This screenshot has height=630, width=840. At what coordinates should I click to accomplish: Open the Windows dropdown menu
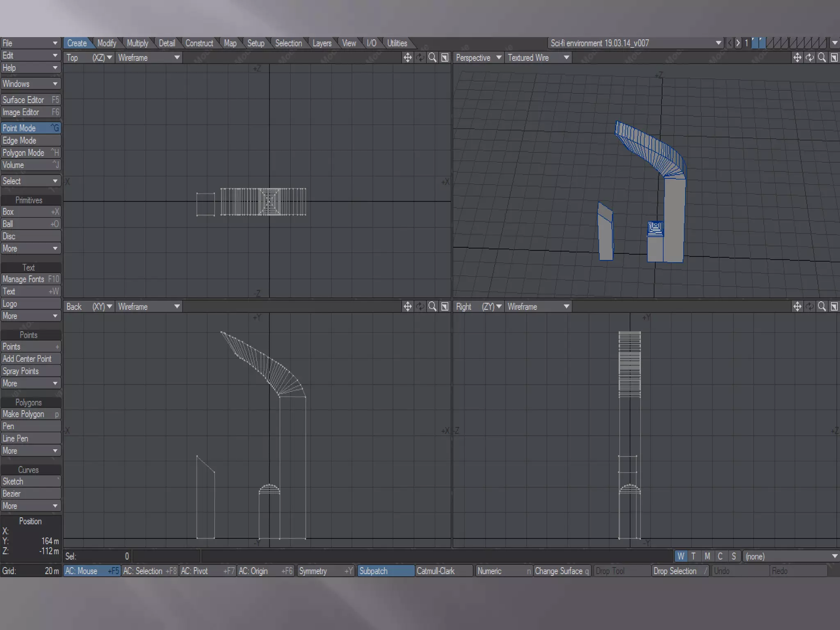(x=30, y=84)
